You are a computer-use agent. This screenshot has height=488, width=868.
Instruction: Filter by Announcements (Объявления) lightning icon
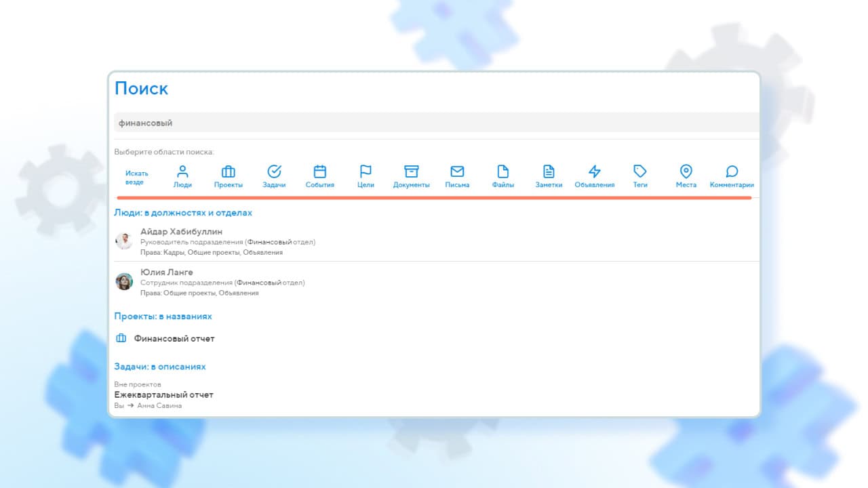[594, 171]
